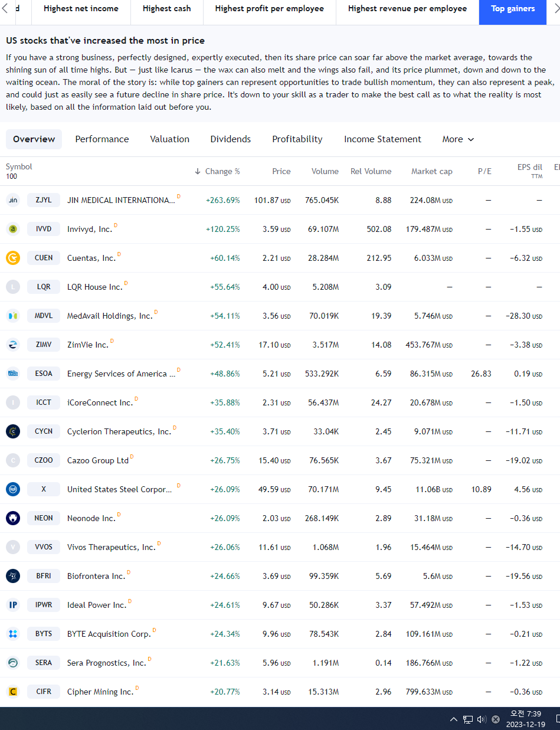Open the IVVD ticker symbol button
The height and width of the screenshot is (730, 560).
point(44,229)
